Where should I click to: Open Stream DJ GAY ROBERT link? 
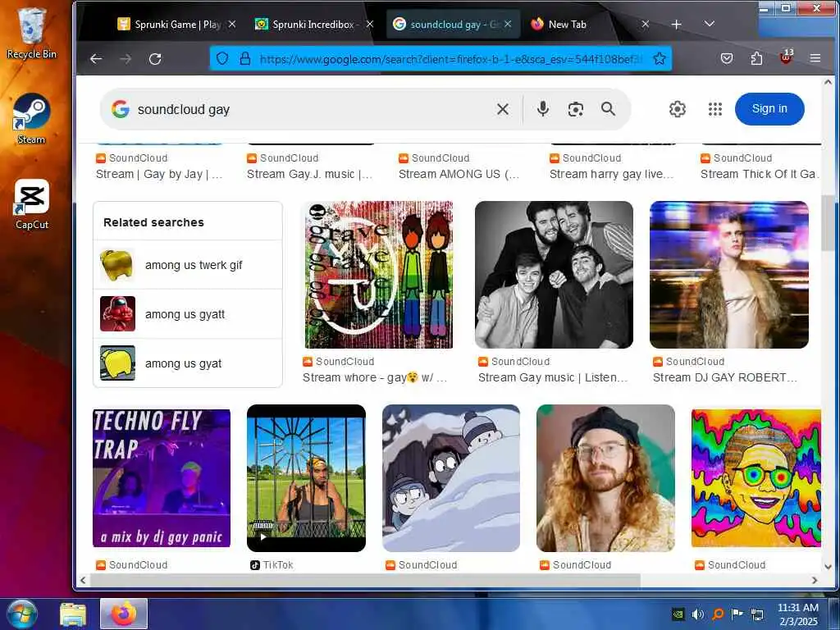click(725, 377)
